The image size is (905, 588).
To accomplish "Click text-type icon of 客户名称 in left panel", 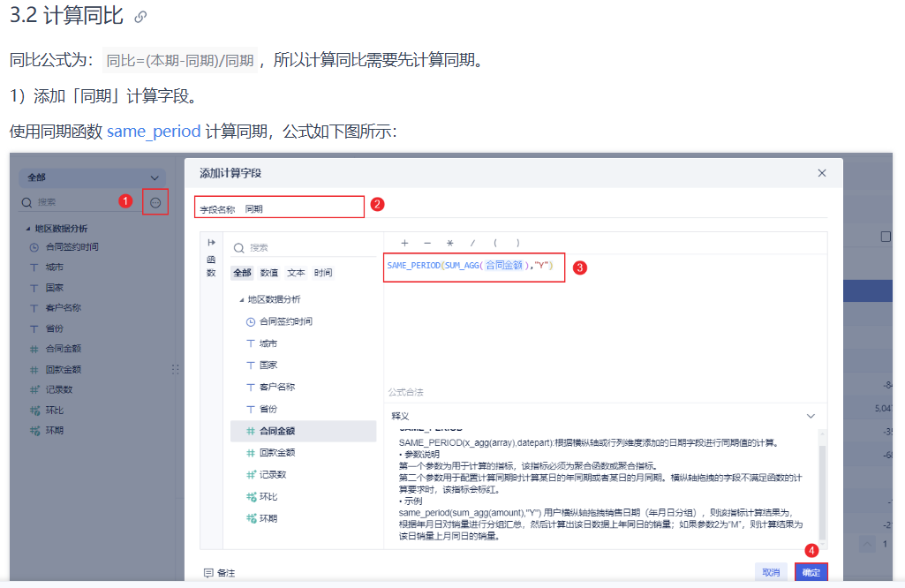I will tap(34, 308).
